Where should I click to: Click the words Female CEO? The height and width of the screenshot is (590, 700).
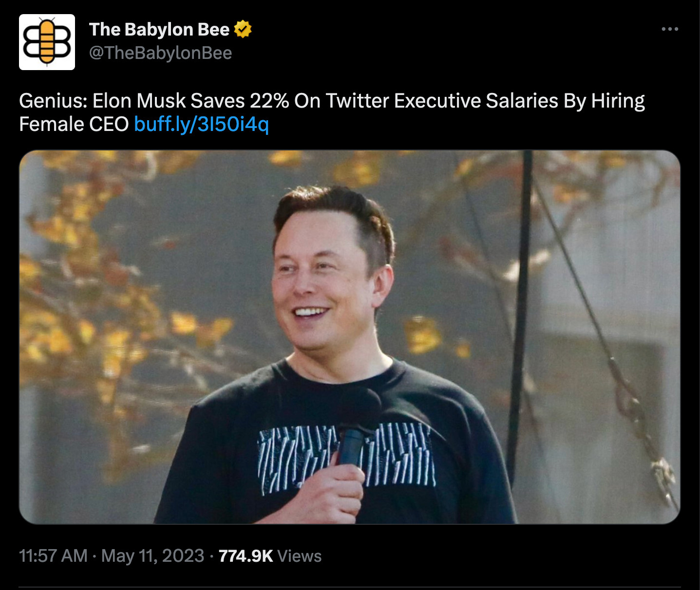tap(74, 124)
